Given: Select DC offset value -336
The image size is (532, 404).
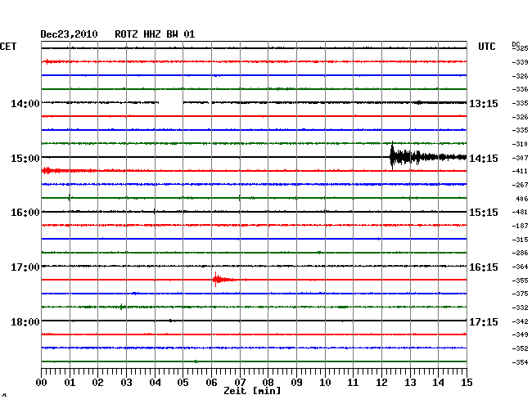Looking at the screenshot, I should coord(520,89).
